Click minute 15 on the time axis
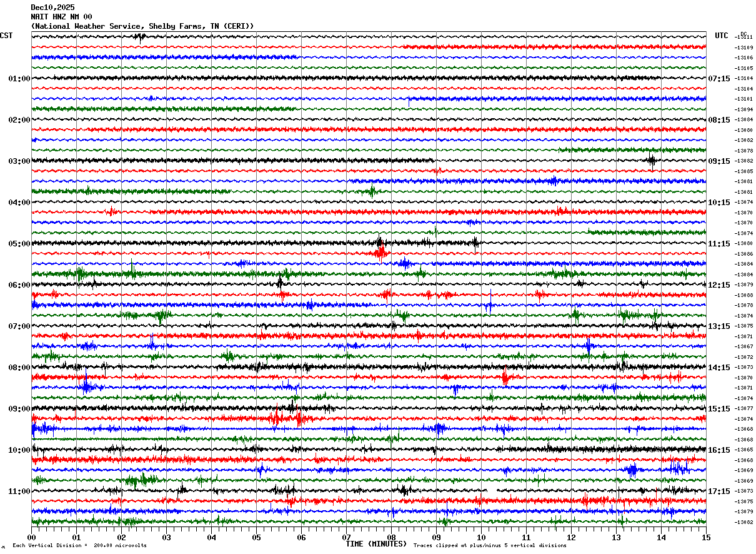Viewport: 756px width, 554px height. pos(706,537)
